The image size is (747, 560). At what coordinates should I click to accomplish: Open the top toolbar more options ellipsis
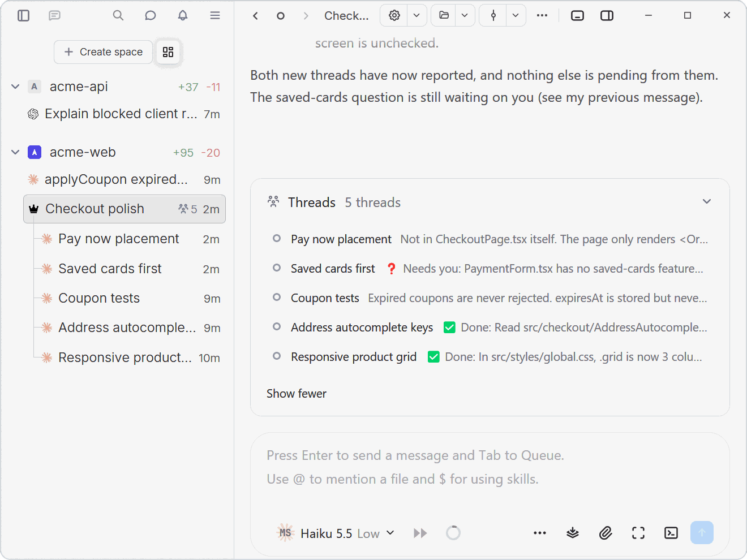[542, 15]
